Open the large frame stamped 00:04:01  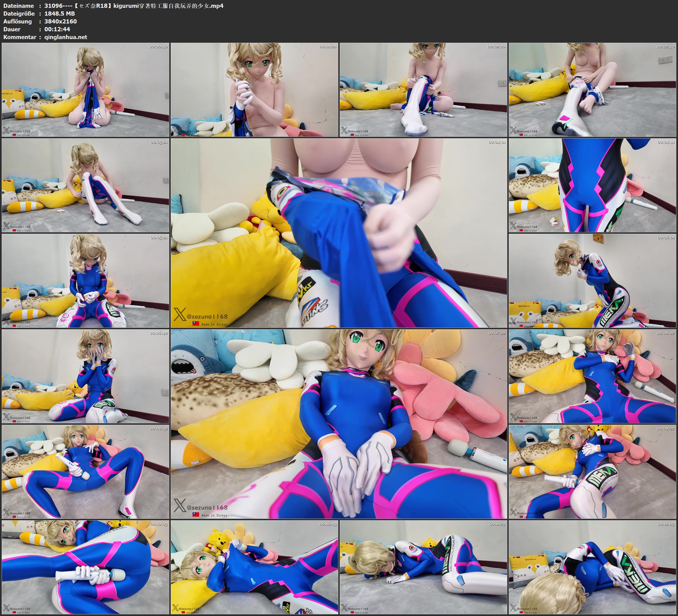click(339, 233)
